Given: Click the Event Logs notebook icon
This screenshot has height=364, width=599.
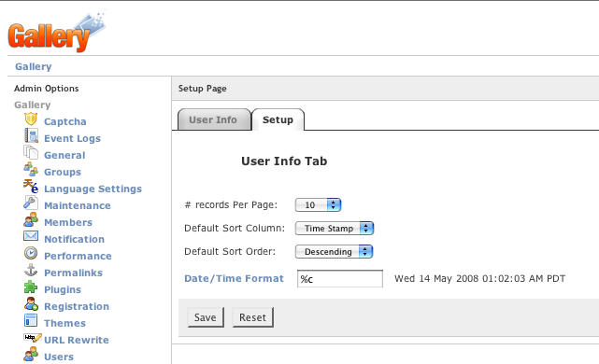Looking at the screenshot, I should tap(31, 136).
